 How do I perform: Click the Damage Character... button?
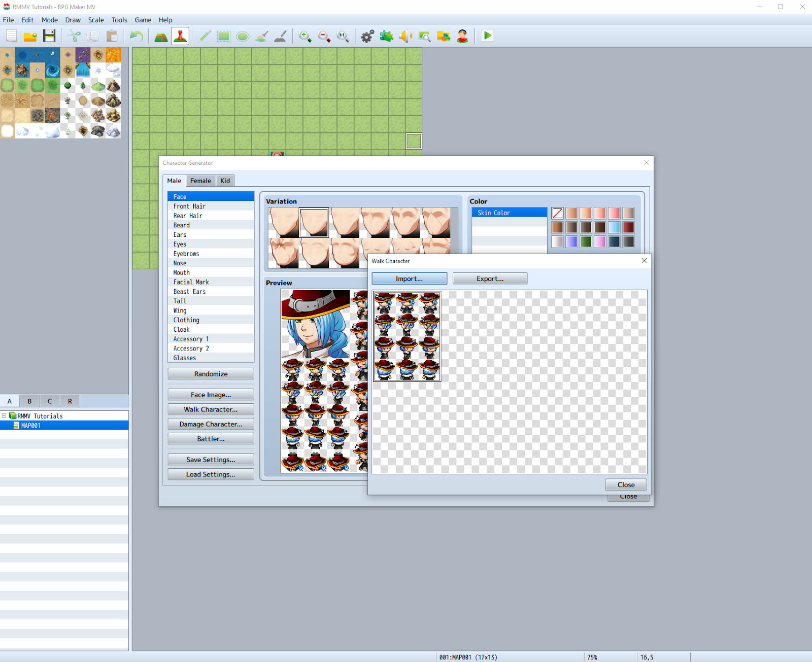click(x=211, y=424)
